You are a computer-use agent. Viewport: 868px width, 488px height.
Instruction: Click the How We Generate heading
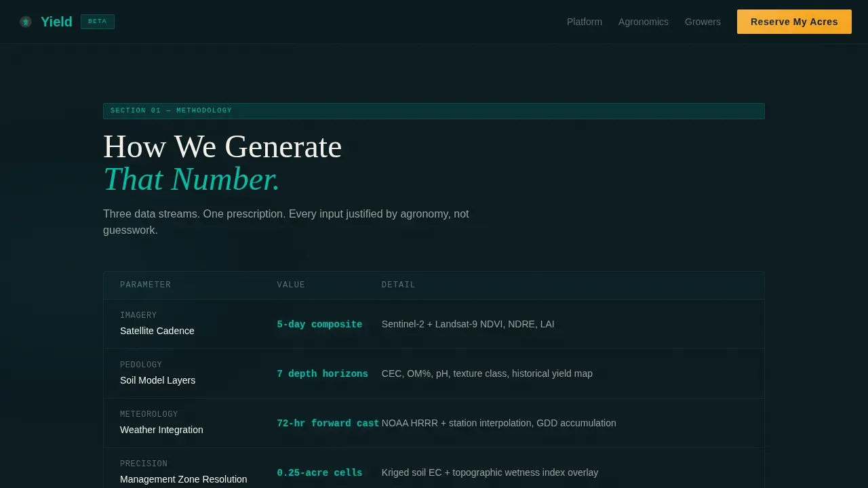tap(222, 147)
